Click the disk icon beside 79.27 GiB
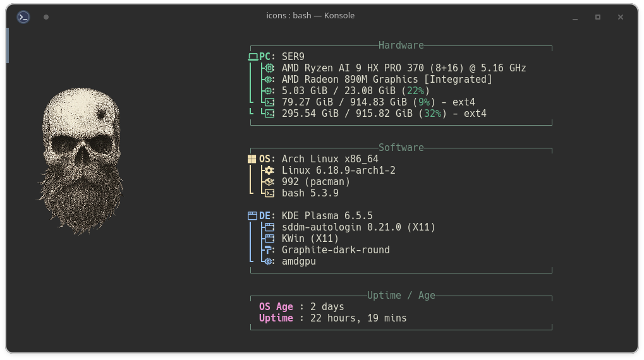Screen dimensions: 644x360 pos(269,102)
